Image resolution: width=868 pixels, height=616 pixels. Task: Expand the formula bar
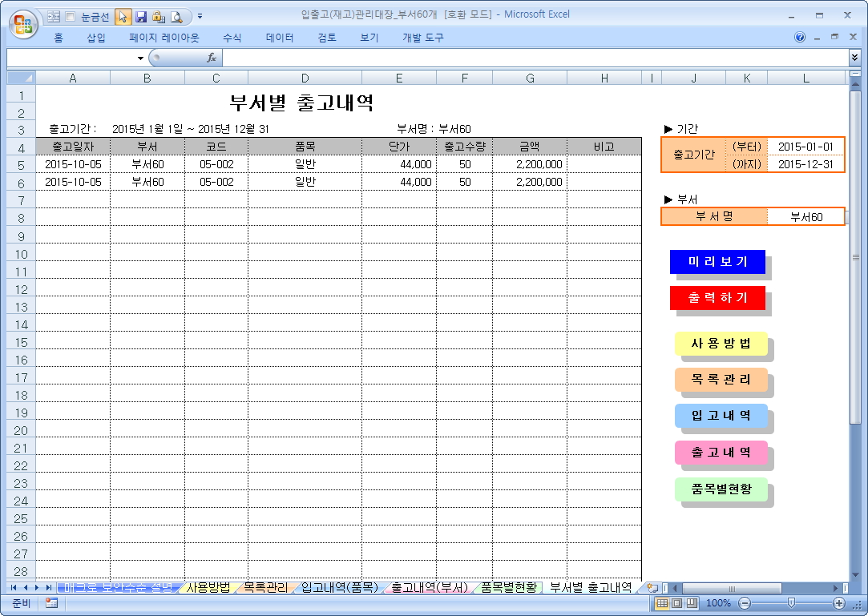click(x=854, y=58)
